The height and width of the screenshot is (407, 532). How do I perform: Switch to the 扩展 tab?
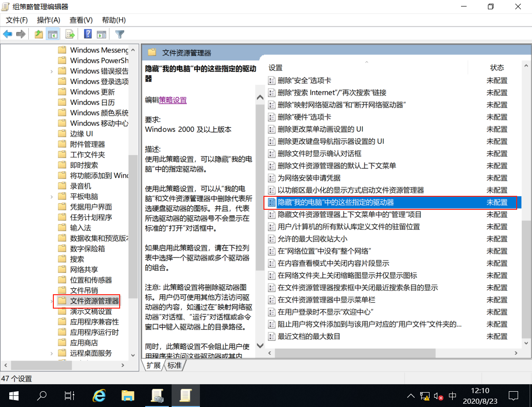tap(154, 365)
